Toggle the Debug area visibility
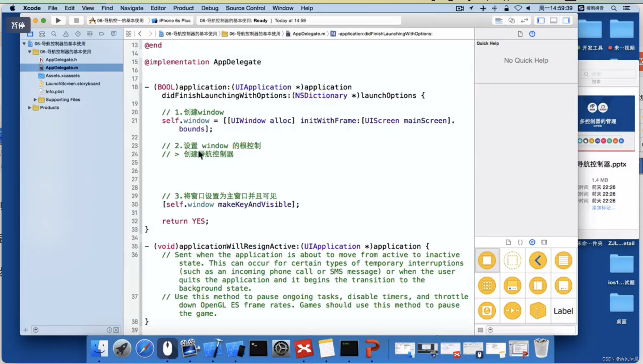Image resolution: width=643 pixels, height=364 pixels. (554, 20)
